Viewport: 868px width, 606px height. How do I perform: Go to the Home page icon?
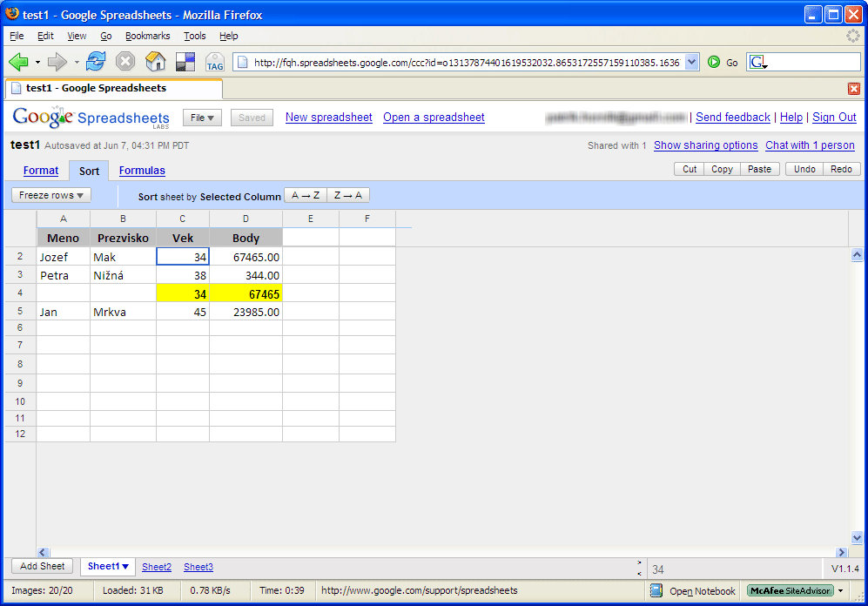(x=156, y=62)
